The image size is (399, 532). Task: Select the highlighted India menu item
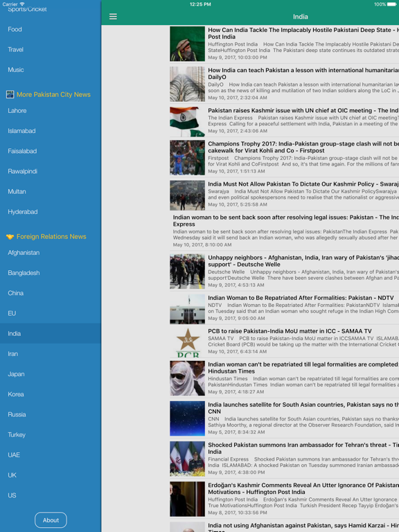pos(50,333)
